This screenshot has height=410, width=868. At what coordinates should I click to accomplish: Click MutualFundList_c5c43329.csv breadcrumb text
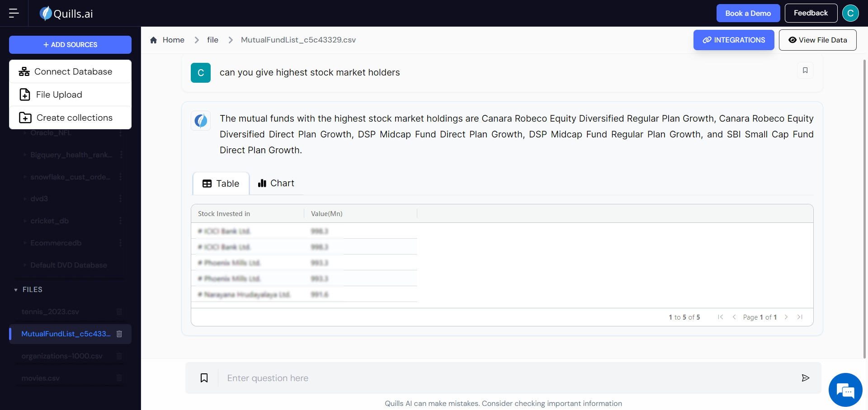[298, 40]
